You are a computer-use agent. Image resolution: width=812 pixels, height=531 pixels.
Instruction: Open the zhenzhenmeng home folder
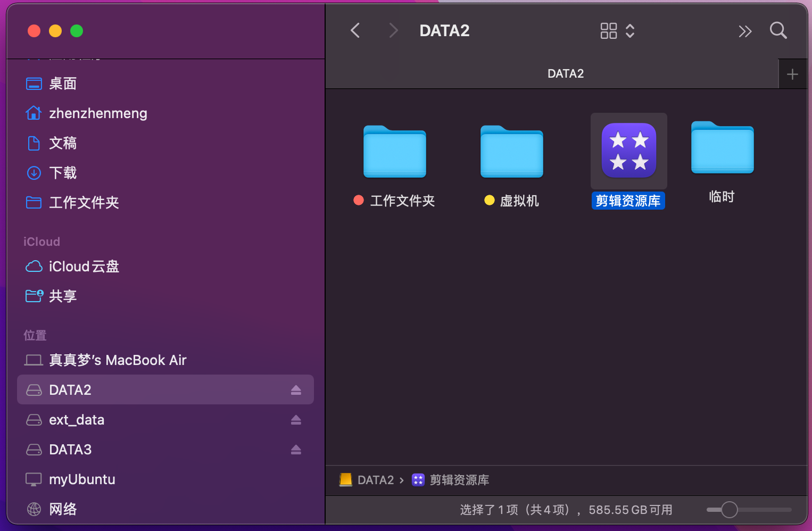(98, 113)
